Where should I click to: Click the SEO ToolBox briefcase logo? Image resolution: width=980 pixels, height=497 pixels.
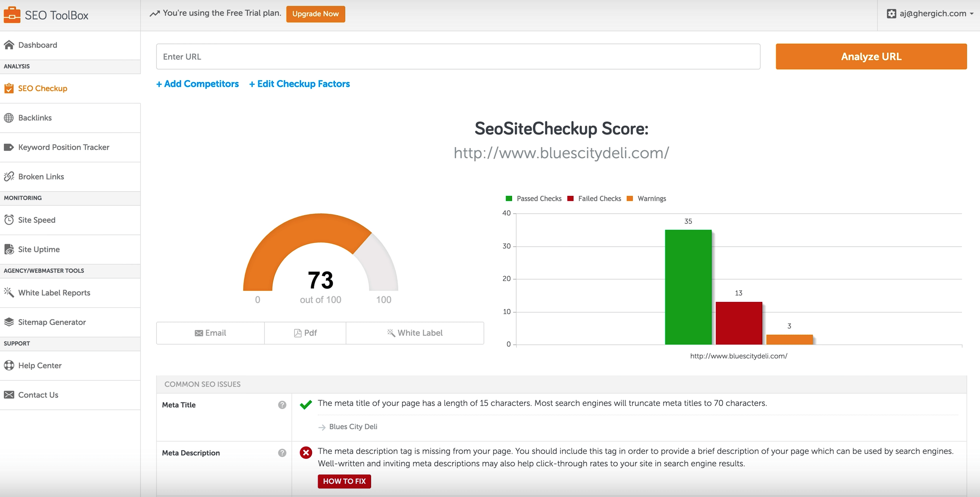tap(12, 15)
